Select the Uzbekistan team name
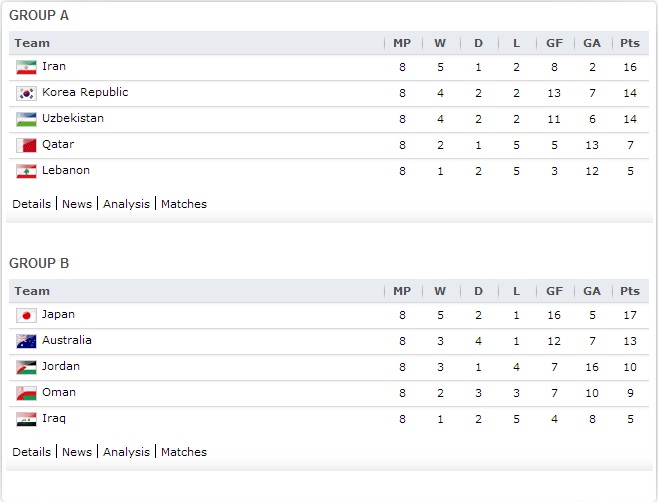This screenshot has width=658, height=502. click(73, 118)
